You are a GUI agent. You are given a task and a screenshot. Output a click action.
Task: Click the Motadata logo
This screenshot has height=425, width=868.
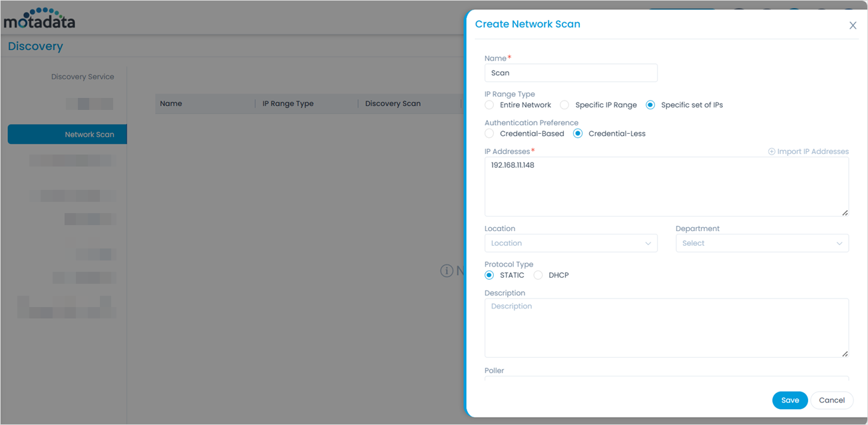39,19
